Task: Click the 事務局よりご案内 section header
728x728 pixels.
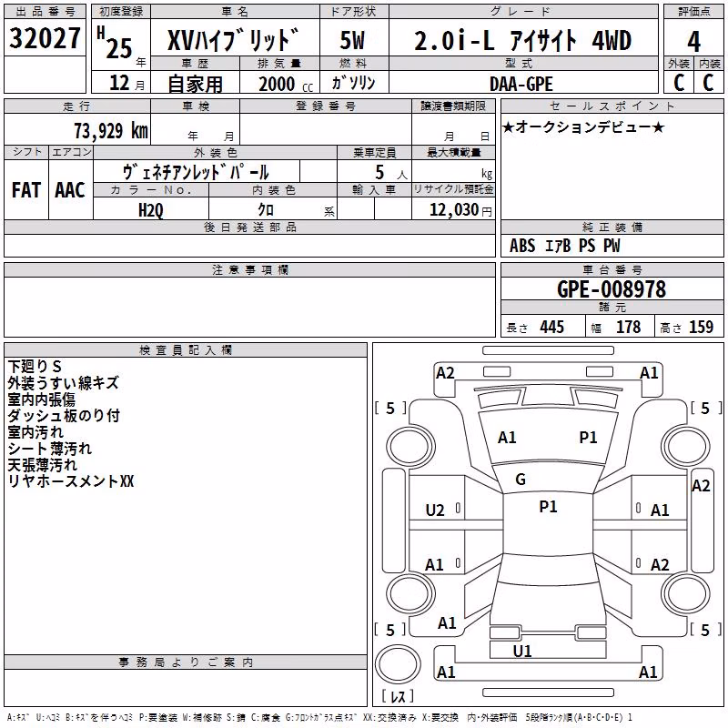Action: (x=186, y=662)
